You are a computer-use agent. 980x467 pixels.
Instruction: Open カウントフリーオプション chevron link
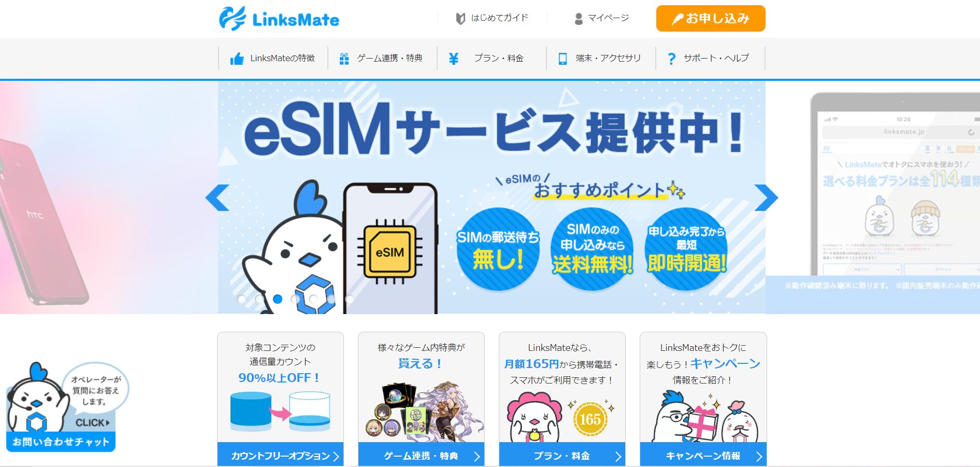pyautogui.click(x=280, y=456)
